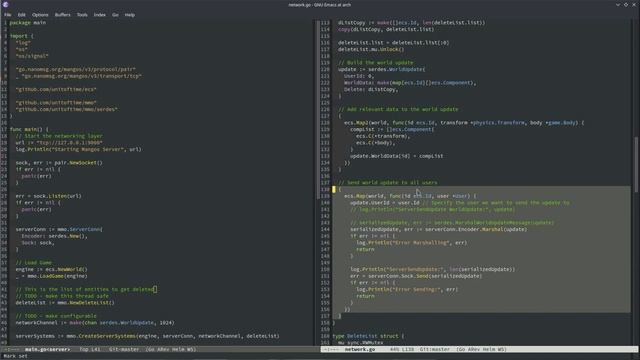The height and width of the screenshot is (360, 640).
Task: Open the Options menu
Action: (x=40, y=15)
